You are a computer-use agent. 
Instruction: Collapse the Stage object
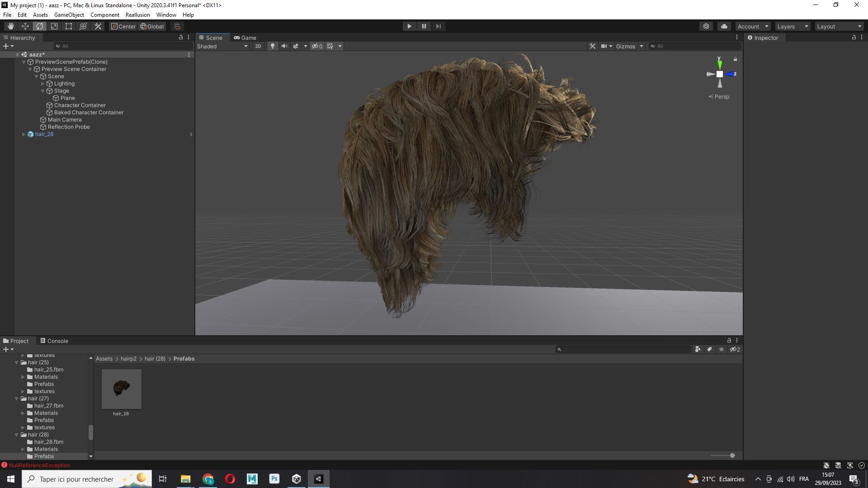tap(42, 91)
